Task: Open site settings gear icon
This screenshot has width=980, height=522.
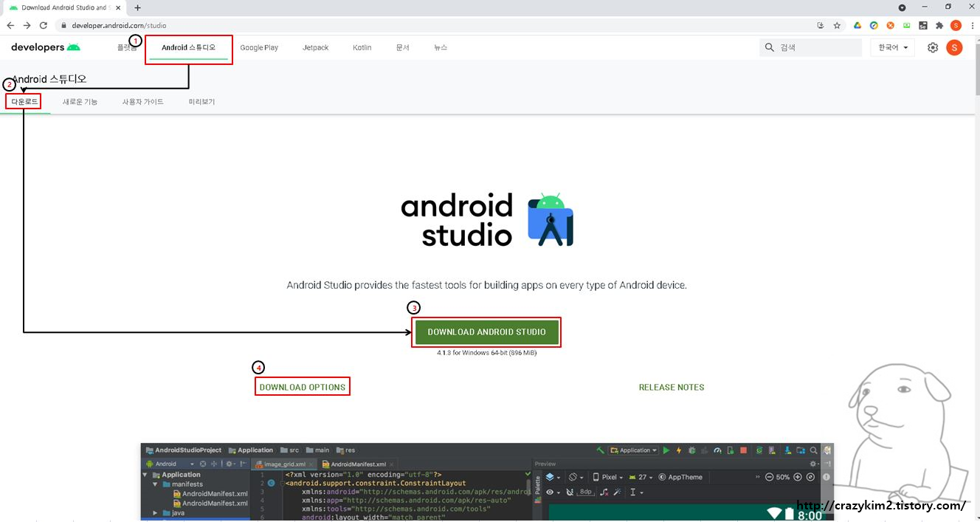Action: (933, 47)
